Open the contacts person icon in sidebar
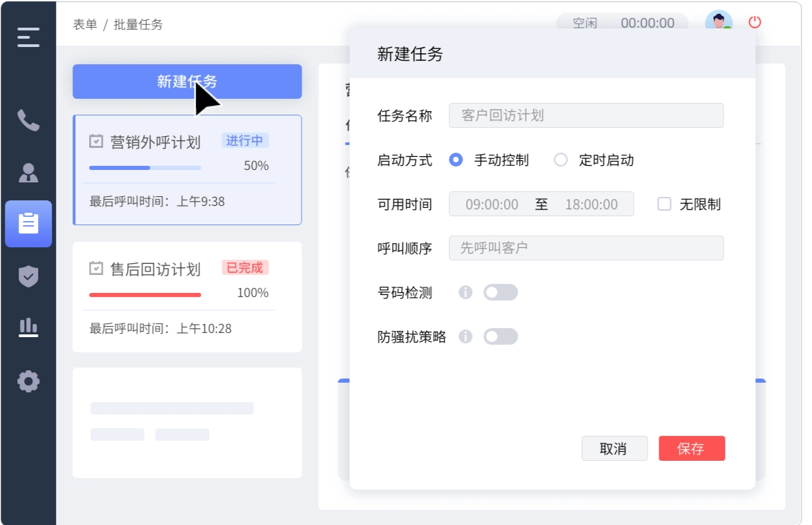The width and height of the screenshot is (812, 525). 28,173
